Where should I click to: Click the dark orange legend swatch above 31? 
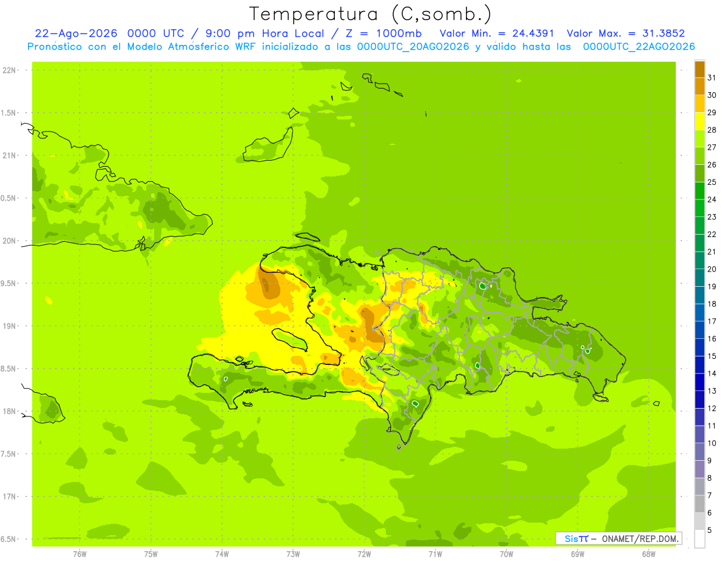699,69
